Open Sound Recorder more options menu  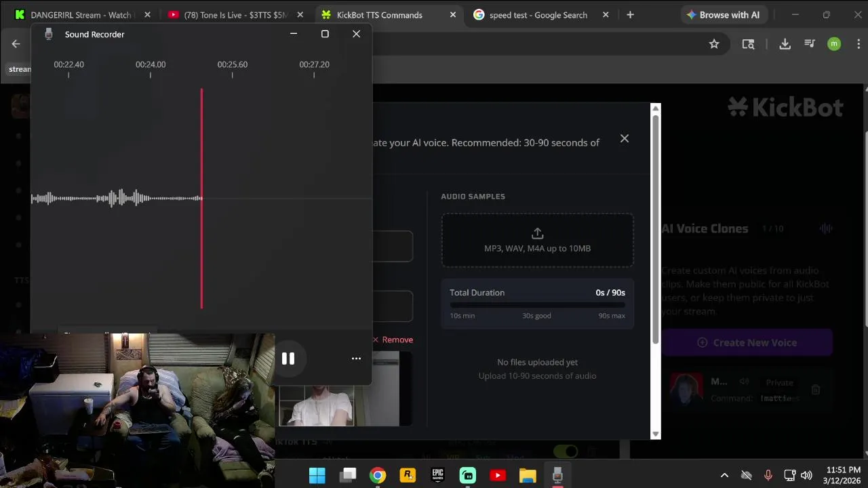pos(356,359)
